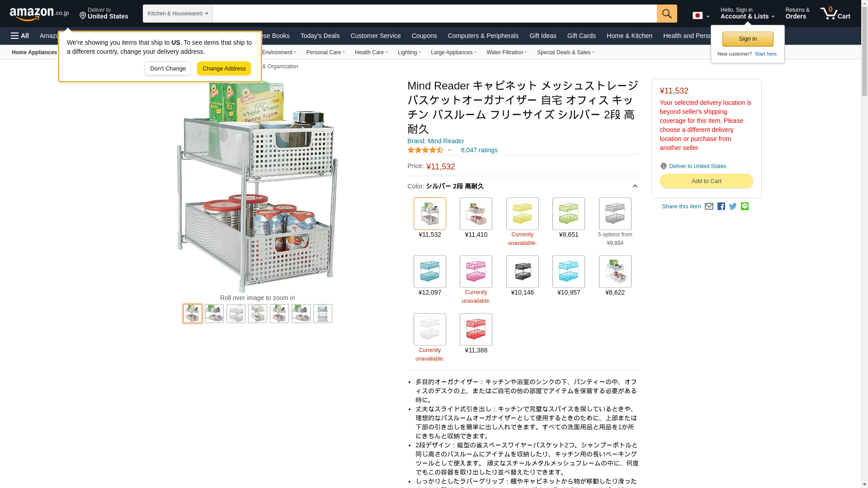Share this item via email icon
This screenshot has height=488, width=868.
coord(709,206)
